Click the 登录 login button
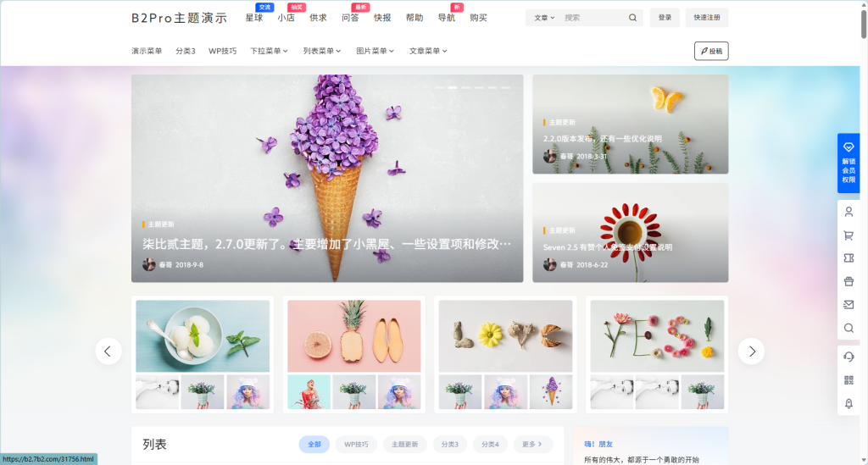This screenshot has height=465, width=868. click(665, 18)
